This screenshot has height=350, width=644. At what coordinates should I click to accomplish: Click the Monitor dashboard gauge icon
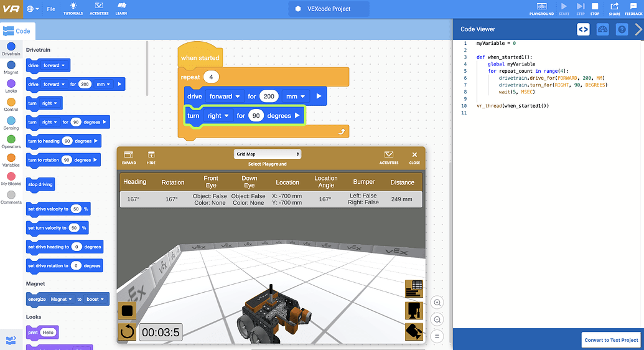(x=602, y=29)
